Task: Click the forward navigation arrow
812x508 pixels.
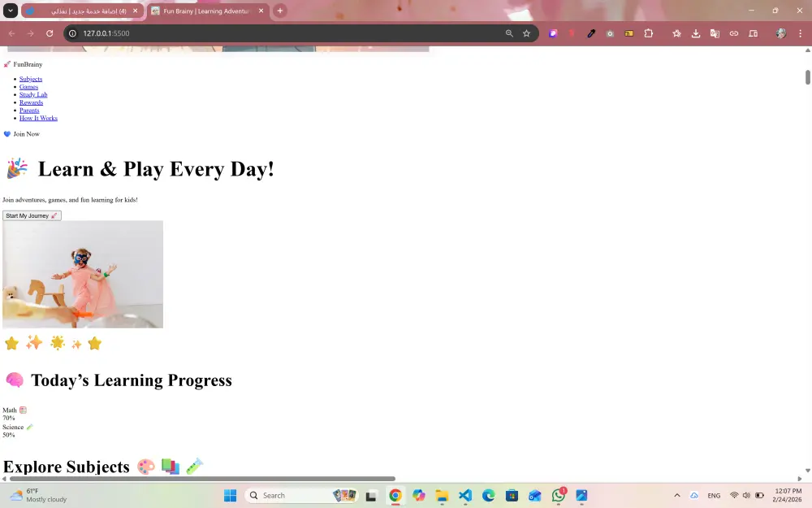Action: (x=31, y=33)
